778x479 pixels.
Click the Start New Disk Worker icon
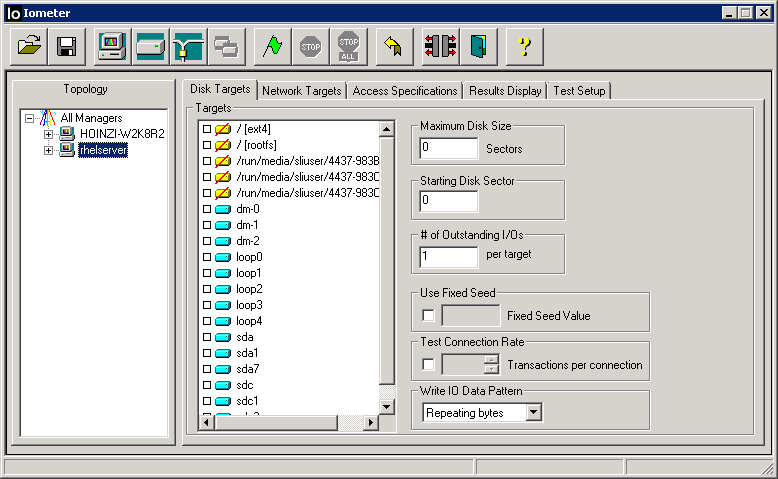click(x=150, y=46)
